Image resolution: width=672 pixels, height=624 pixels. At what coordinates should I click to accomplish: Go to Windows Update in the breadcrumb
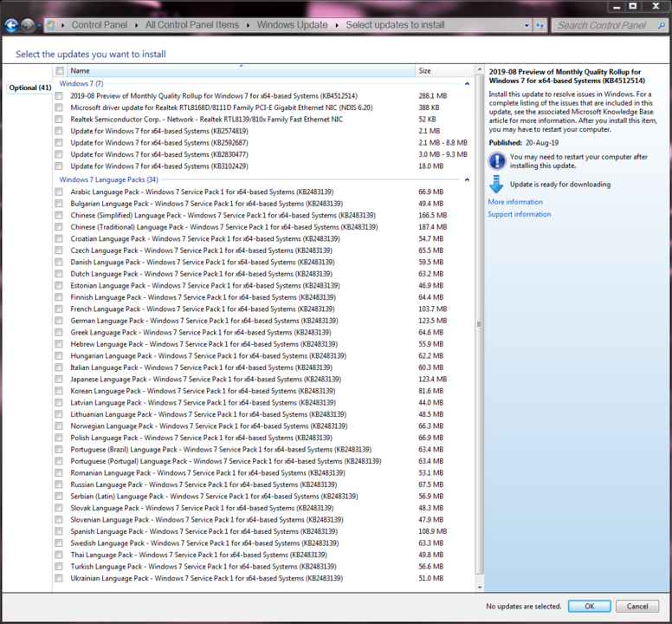tap(293, 25)
